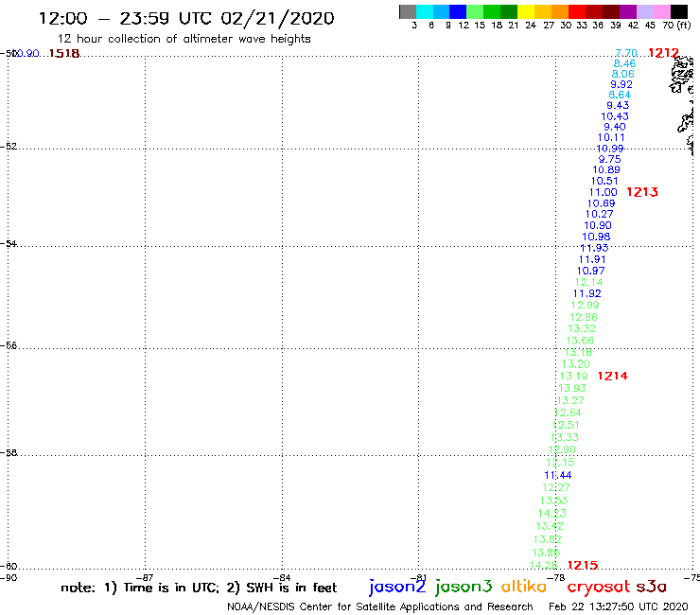The height and width of the screenshot is (615, 700).
Task: Click the wave height 12.51
Action: tap(566, 425)
